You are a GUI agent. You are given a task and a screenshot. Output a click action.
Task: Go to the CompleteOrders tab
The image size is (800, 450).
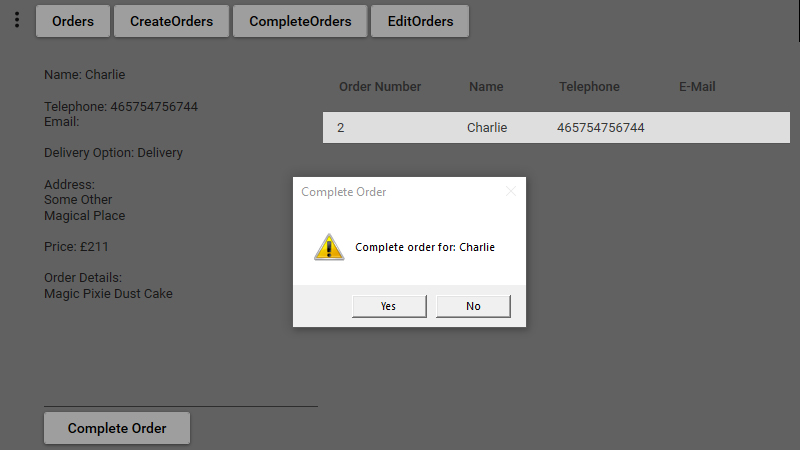[x=300, y=21]
